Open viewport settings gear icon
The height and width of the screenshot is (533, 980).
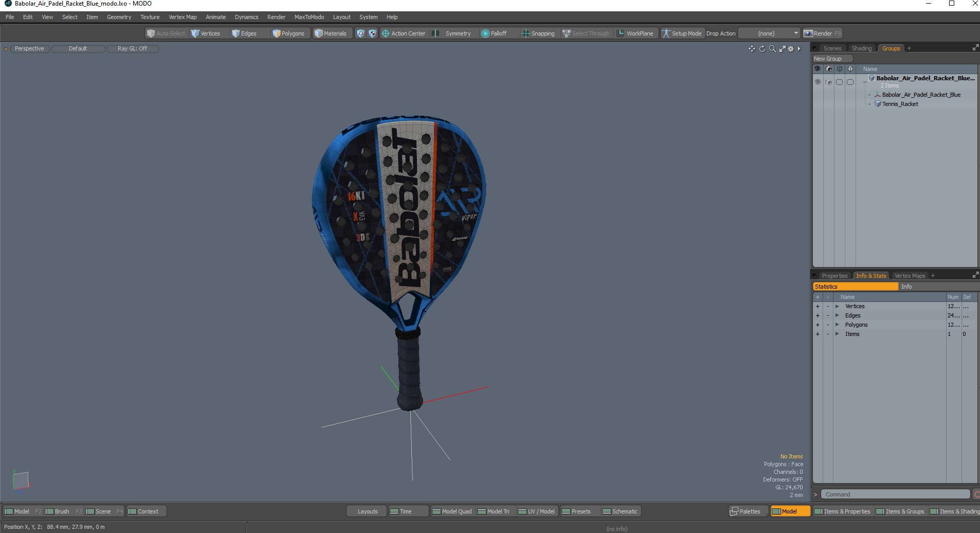(791, 49)
